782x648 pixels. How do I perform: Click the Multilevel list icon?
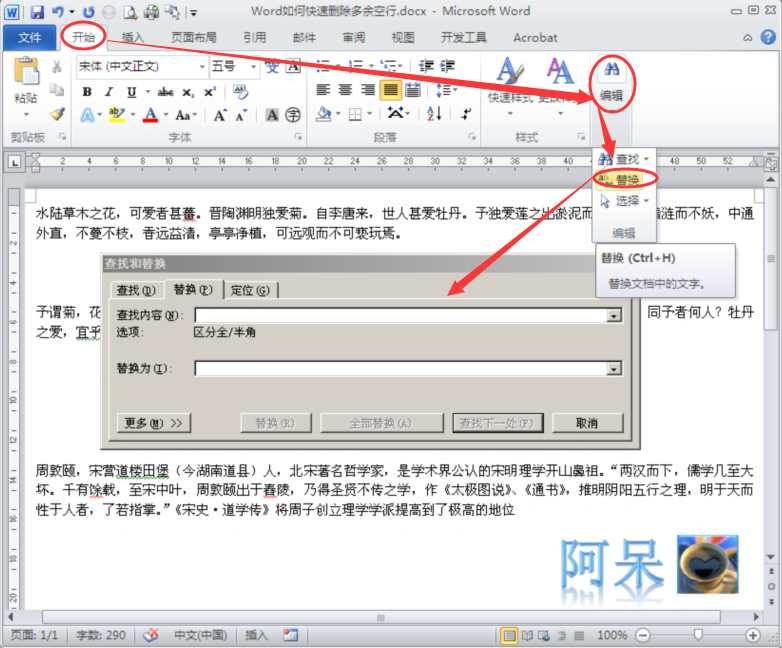[389, 66]
